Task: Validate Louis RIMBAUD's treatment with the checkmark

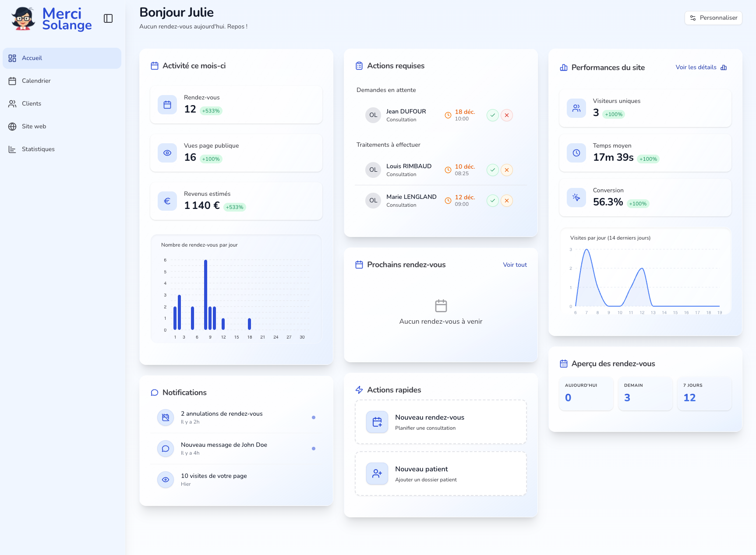Action: coord(493,170)
